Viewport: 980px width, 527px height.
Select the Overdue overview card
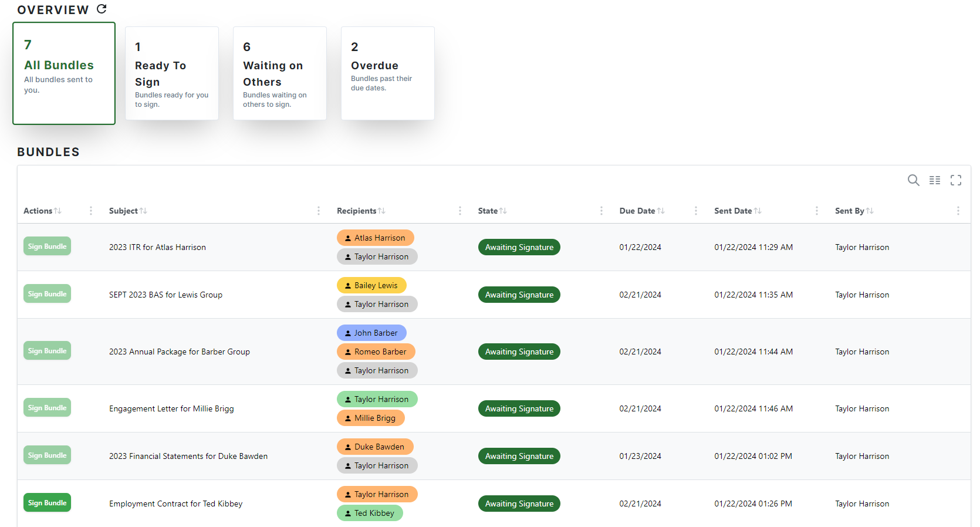point(388,73)
